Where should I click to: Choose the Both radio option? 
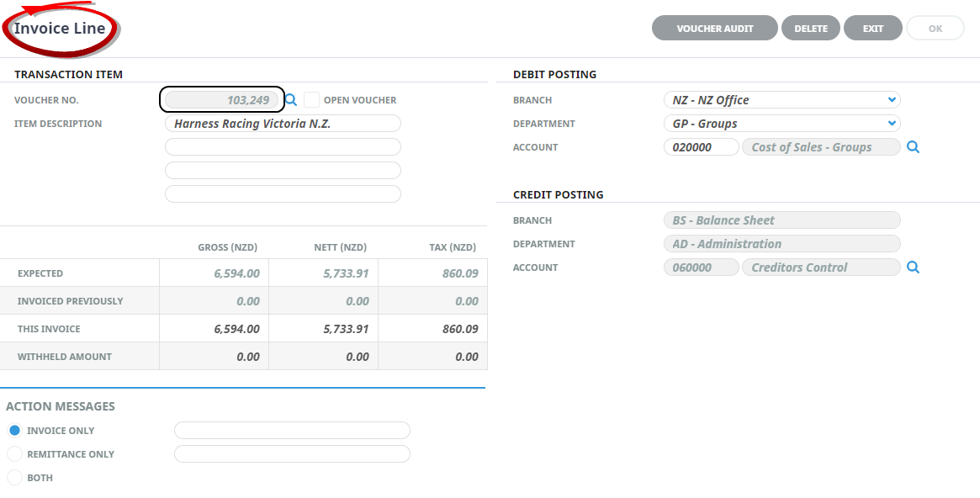click(14, 478)
